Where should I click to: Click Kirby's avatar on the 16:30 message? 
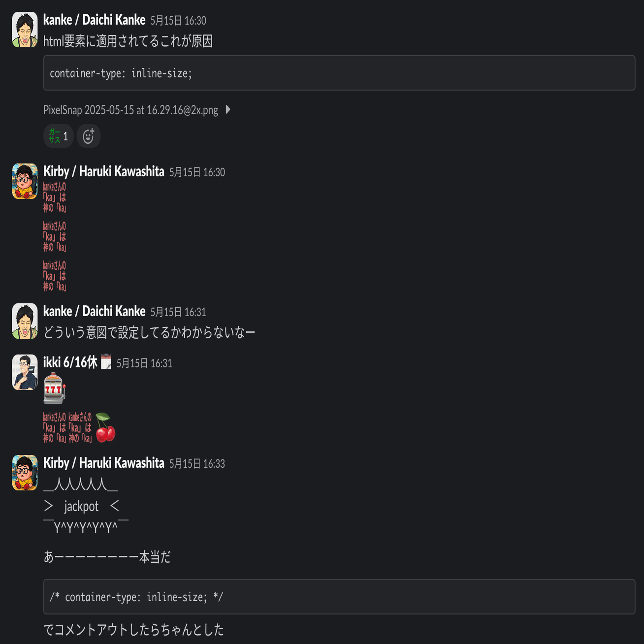[25, 181]
